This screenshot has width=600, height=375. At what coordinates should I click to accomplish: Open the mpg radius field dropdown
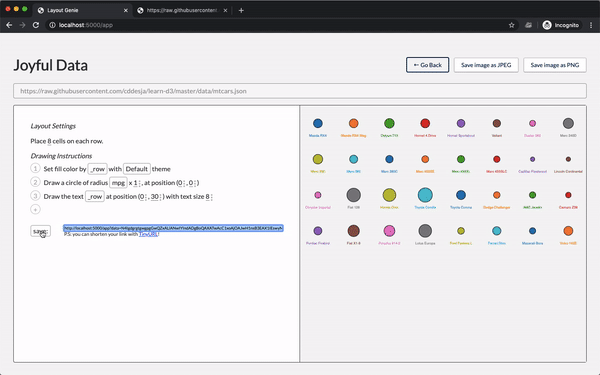(118, 183)
